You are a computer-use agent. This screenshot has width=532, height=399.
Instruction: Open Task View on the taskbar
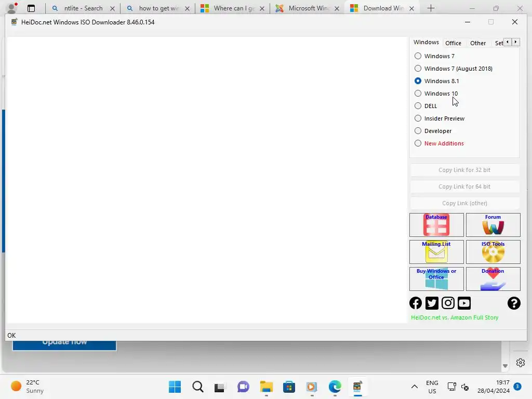(220, 387)
